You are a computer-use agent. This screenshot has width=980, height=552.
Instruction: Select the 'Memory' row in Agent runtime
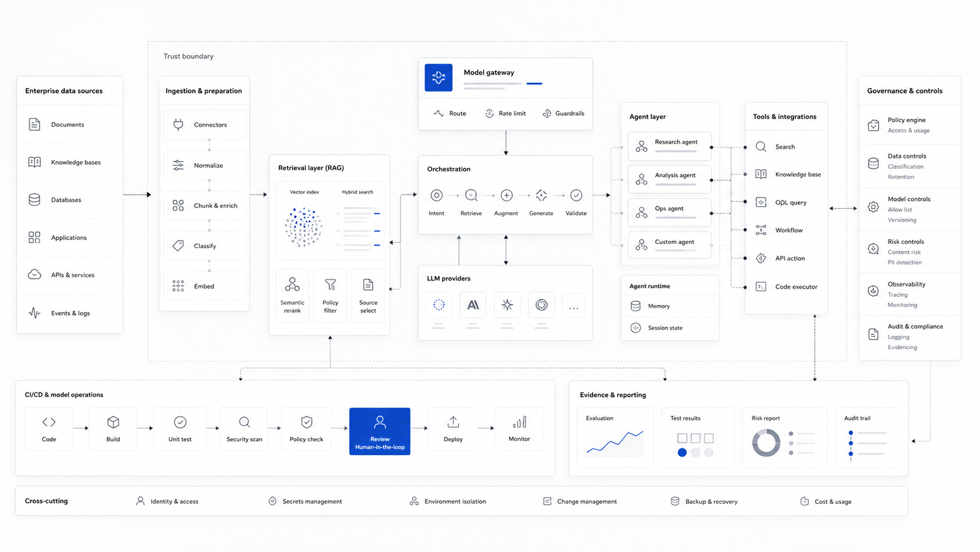[670, 306]
